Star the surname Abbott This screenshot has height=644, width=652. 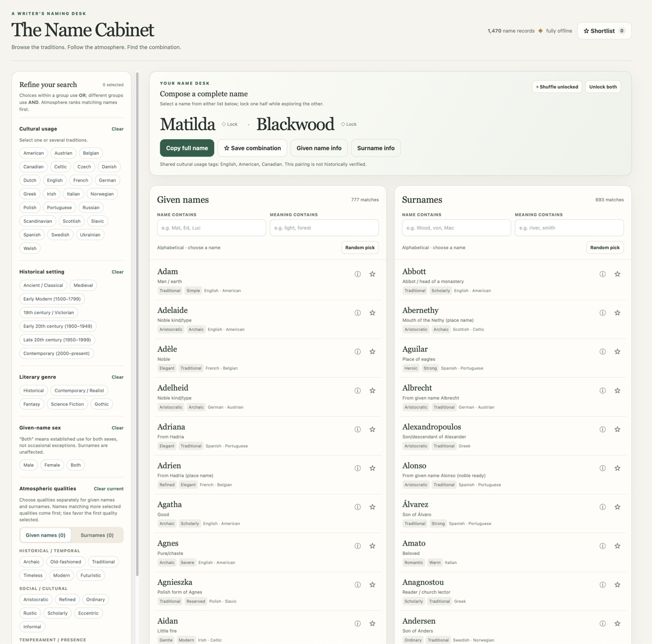coord(617,274)
